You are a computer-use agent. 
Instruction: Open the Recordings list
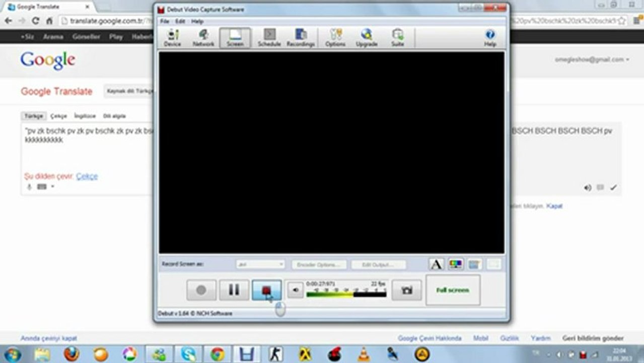click(301, 38)
